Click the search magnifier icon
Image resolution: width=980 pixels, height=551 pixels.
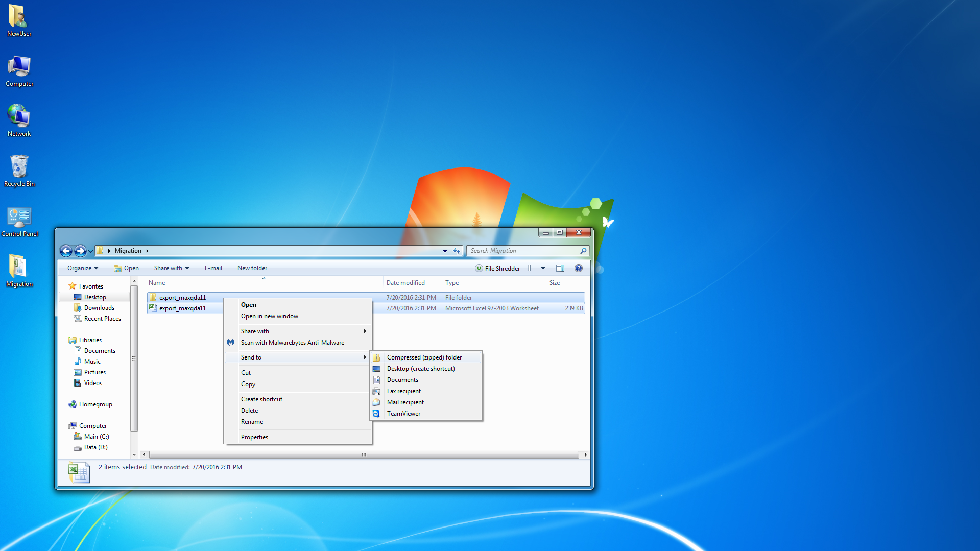point(583,251)
